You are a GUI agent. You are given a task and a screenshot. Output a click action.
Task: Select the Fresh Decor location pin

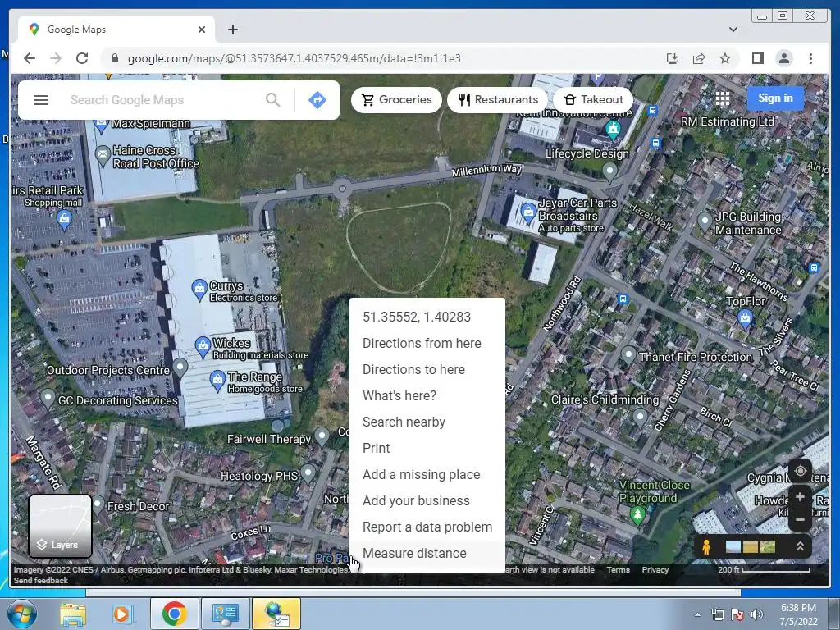point(98,504)
